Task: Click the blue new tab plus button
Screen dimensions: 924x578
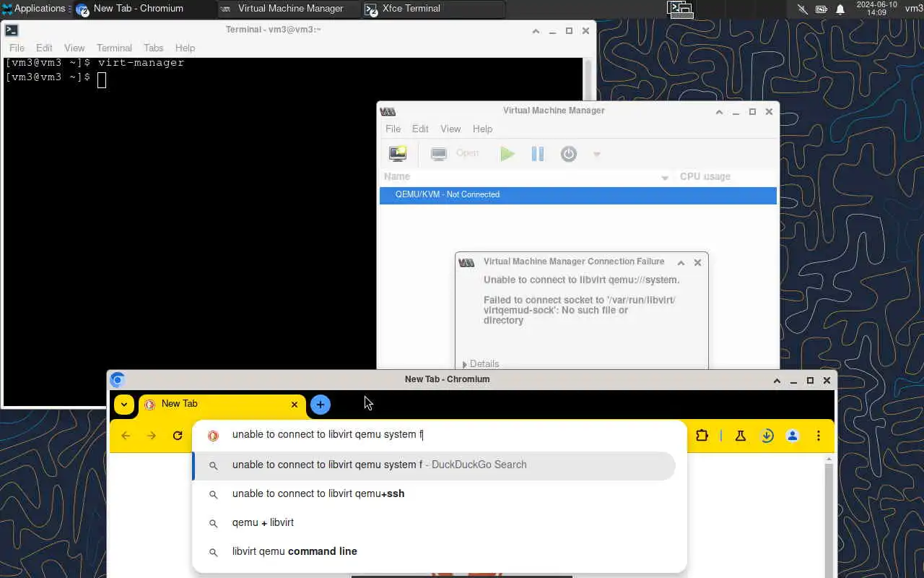Action: tap(321, 405)
